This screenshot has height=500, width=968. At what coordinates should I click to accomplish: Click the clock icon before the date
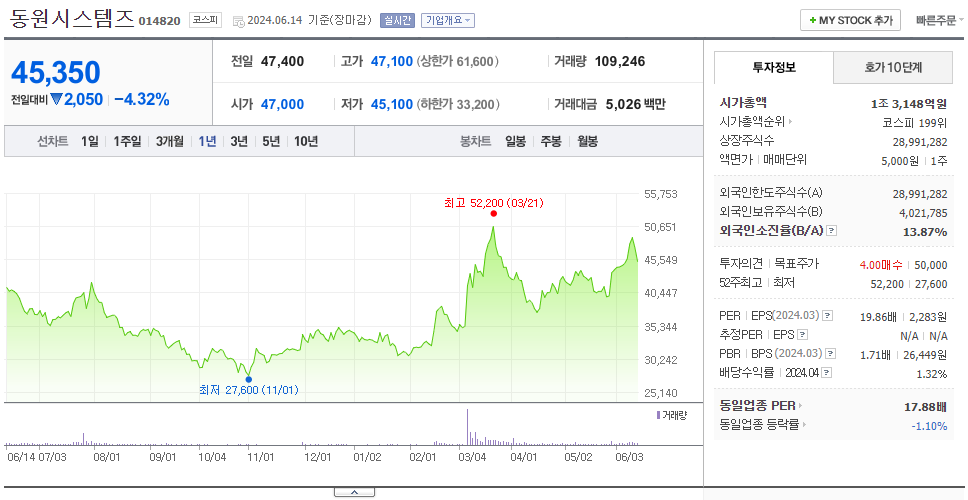(238, 21)
